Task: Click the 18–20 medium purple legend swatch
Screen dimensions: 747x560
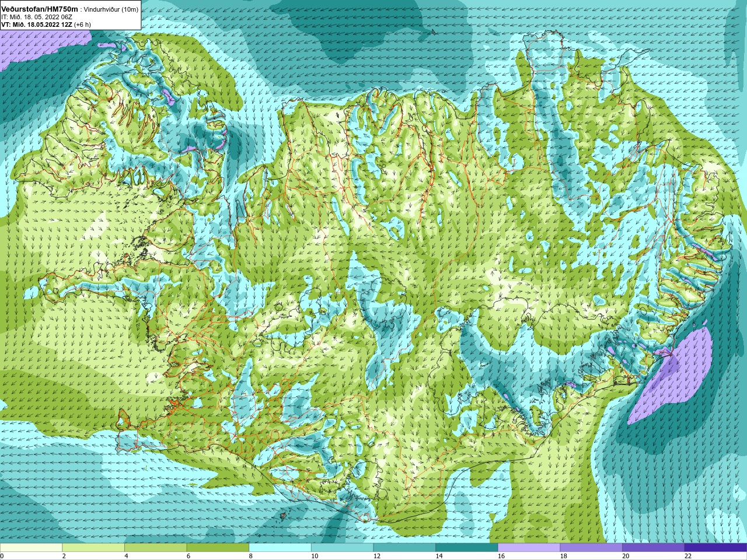Action: (x=591, y=548)
